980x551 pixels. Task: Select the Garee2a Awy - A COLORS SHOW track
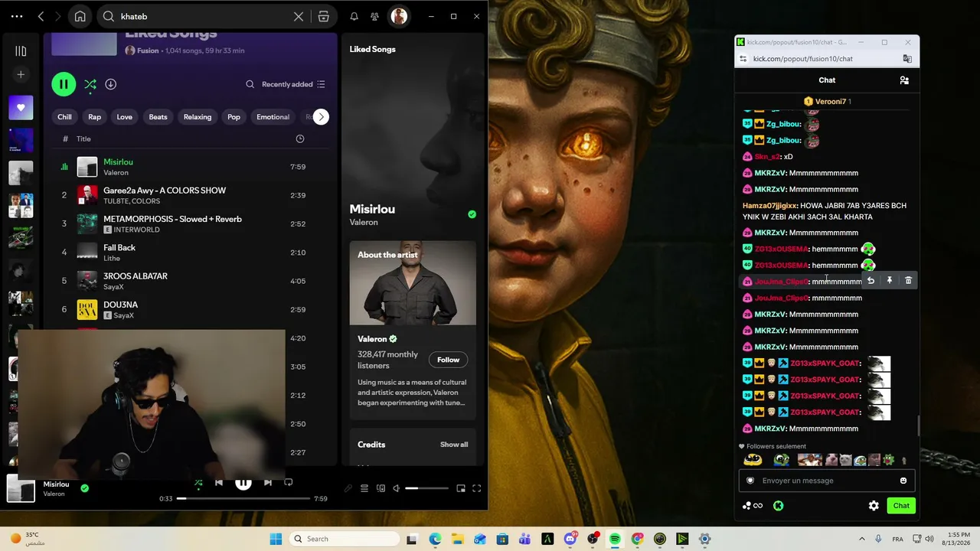click(190, 195)
